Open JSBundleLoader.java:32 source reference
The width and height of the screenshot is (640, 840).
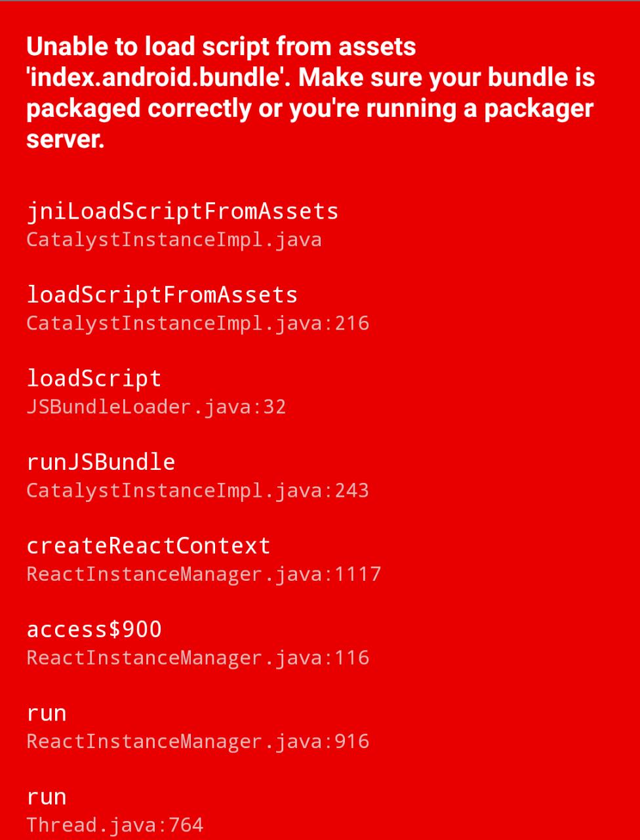click(x=156, y=407)
